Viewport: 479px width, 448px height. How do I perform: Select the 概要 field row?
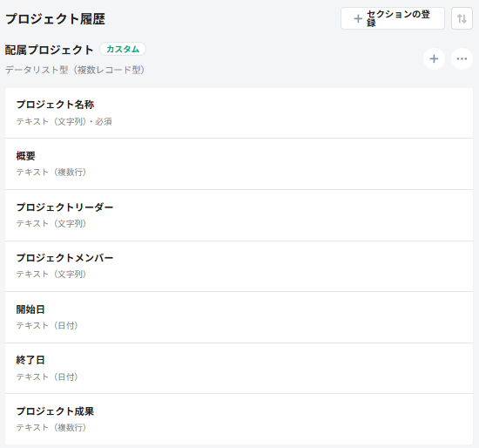click(239, 164)
